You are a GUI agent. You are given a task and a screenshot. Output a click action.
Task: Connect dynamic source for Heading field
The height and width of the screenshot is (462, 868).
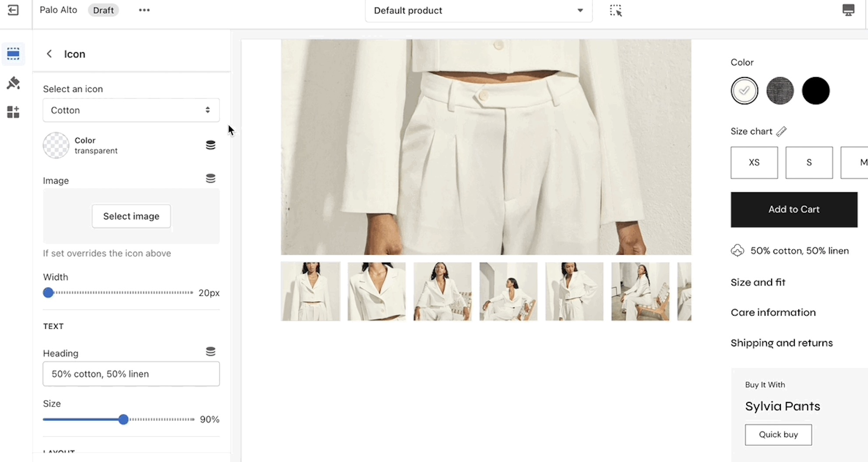pos(211,352)
